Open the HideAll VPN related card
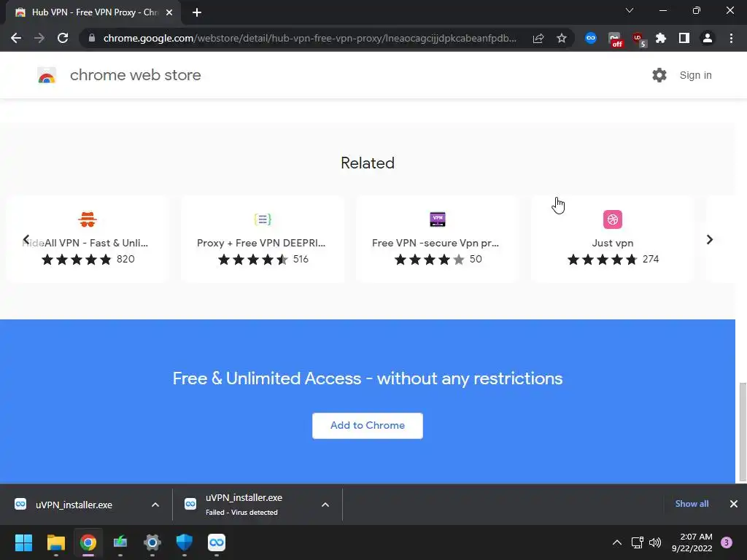 pos(88,239)
